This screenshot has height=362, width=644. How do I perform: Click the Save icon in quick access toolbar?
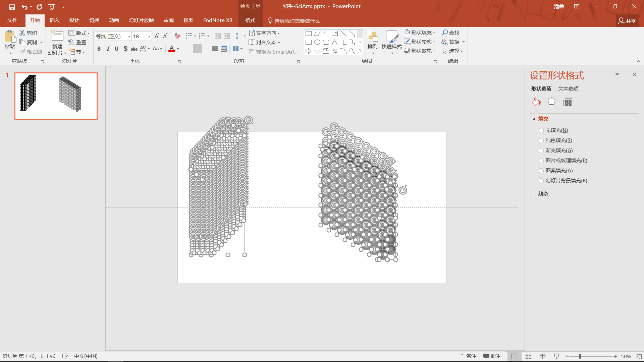click(x=12, y=7)
